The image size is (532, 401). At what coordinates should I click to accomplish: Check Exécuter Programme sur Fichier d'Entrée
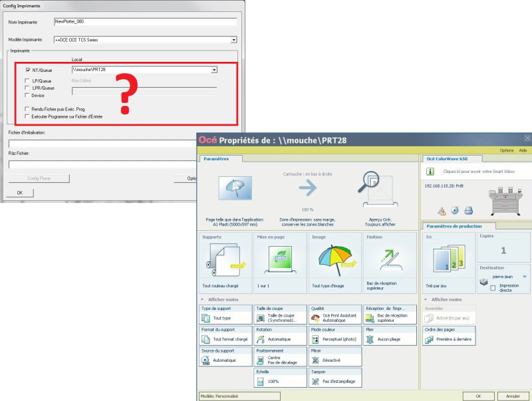(x=27, y=116)
